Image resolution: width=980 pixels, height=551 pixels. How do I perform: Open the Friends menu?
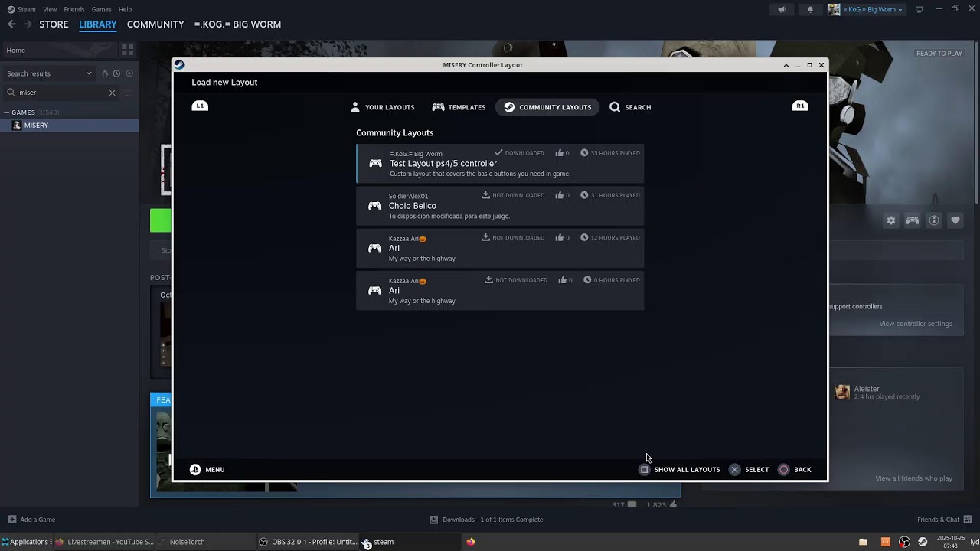[x=74, y=9]
